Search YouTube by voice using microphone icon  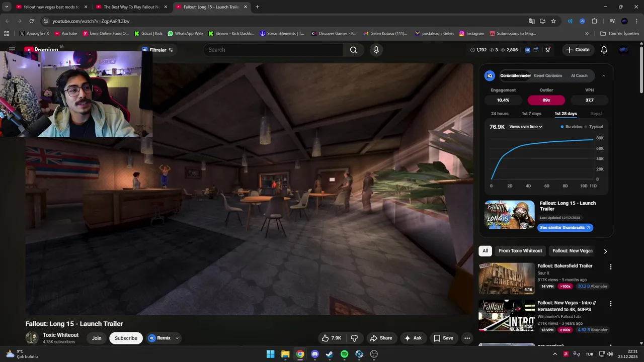(376, 50)
